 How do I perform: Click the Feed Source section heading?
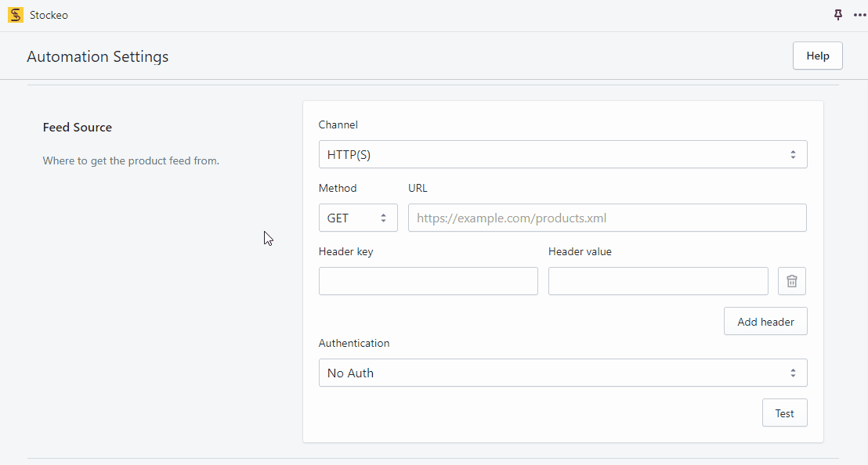pos(77,127)
